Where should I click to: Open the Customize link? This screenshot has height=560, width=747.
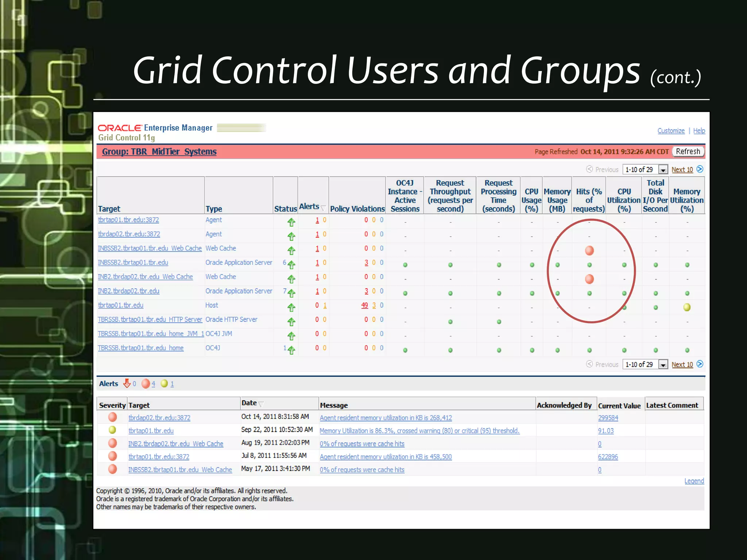(671, 131)
